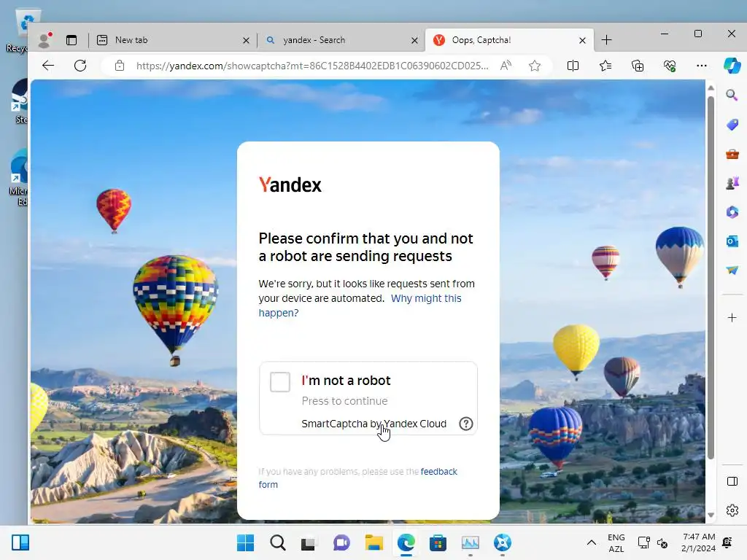Click the Yandex logo on the captcha card

pos(290,184)
